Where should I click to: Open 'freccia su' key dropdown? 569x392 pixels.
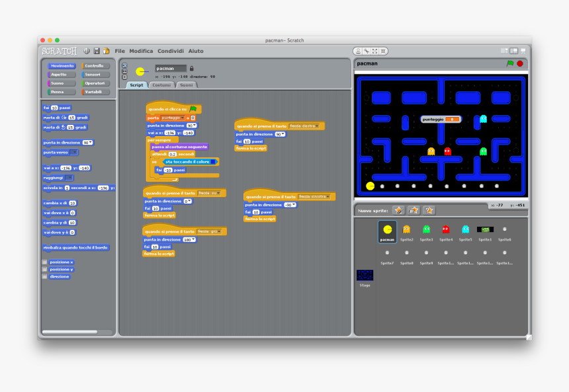click(209, 193)
